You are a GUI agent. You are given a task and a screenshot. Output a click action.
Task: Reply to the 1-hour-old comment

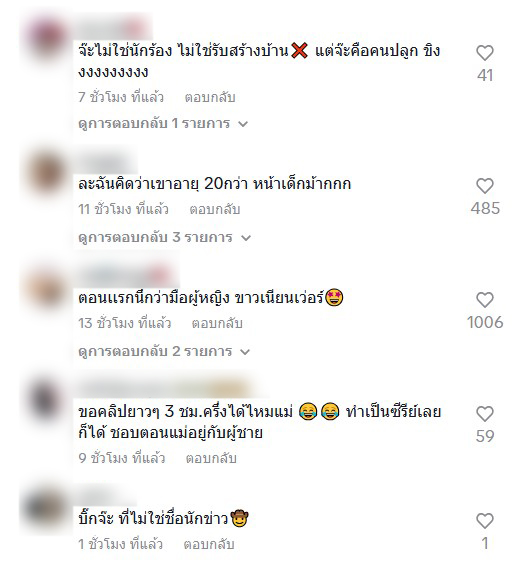(209, 544)
